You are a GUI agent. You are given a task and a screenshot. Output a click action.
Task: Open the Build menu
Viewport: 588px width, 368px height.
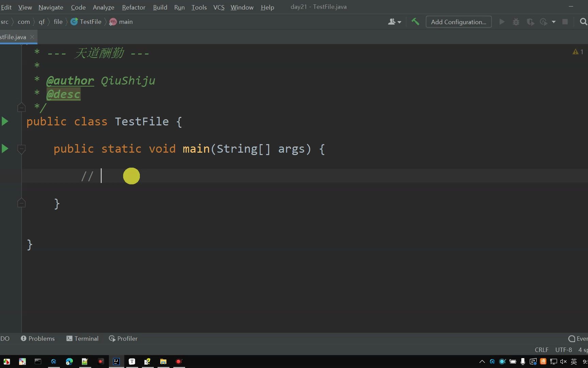[160, 7]
